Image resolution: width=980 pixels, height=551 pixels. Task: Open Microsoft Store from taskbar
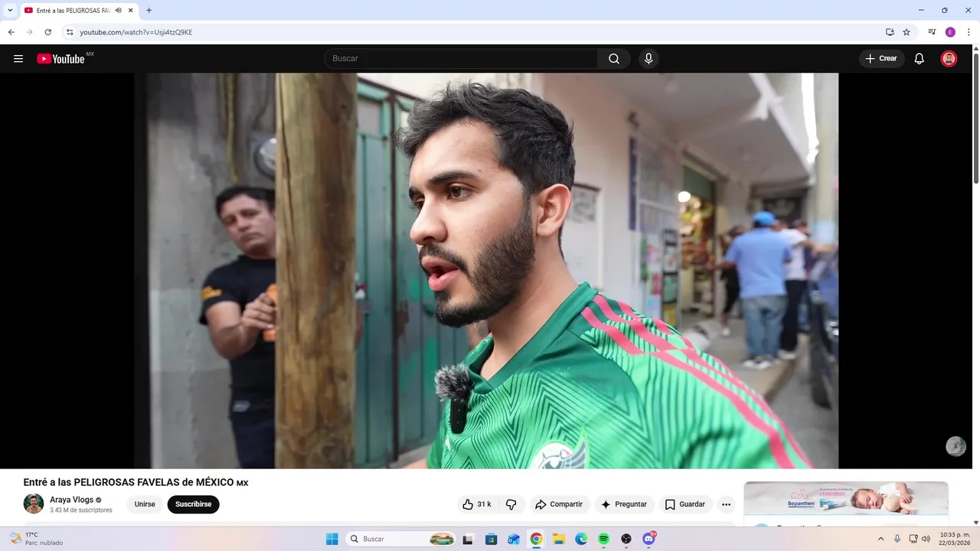pos(491,539)
